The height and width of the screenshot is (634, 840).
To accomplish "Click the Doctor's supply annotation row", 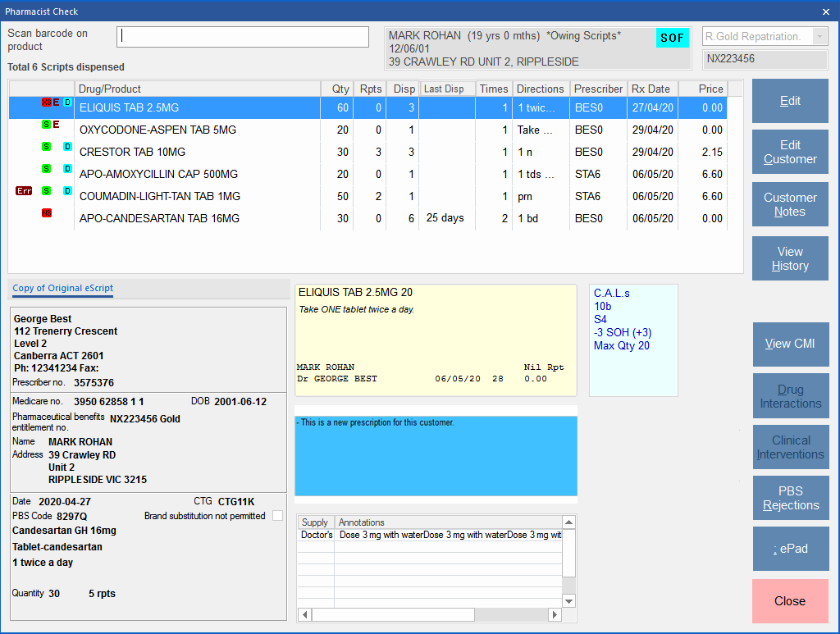I will point(430,535).
